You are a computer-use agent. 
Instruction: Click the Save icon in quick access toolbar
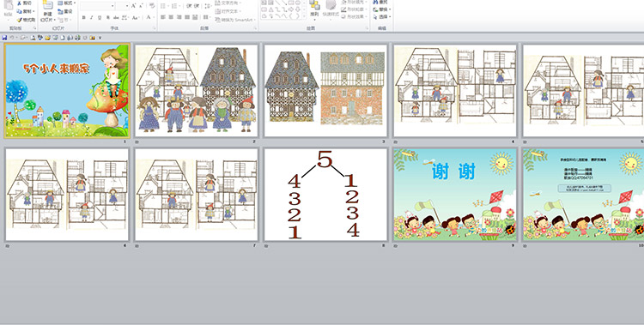click(4, 38)
